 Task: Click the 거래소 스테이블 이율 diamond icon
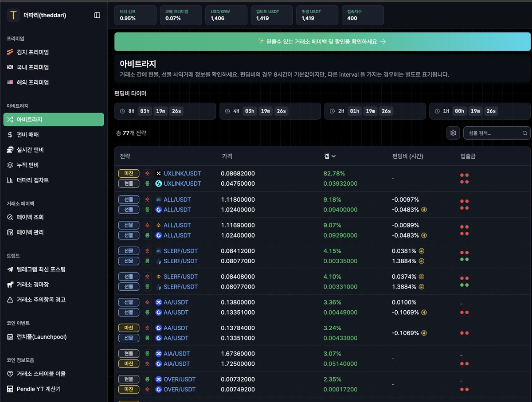pyautogui.click(x=10, y=374)
